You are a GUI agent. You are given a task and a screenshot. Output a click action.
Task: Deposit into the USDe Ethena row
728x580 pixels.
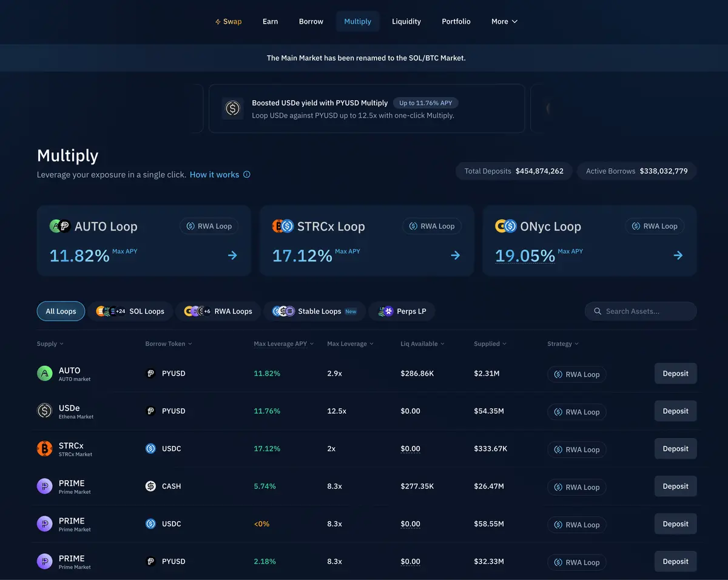coord(675,411)
